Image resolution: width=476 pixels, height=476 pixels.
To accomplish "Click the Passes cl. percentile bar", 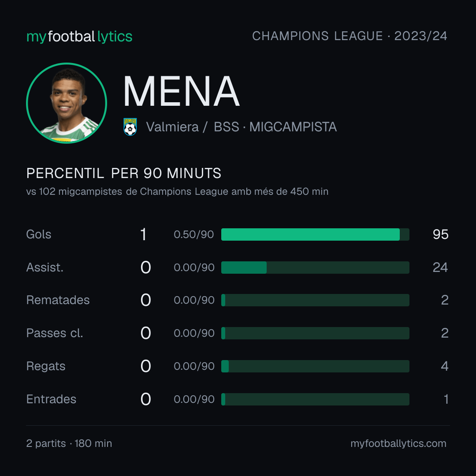I will pyautogui.click(x=315, y=333).
